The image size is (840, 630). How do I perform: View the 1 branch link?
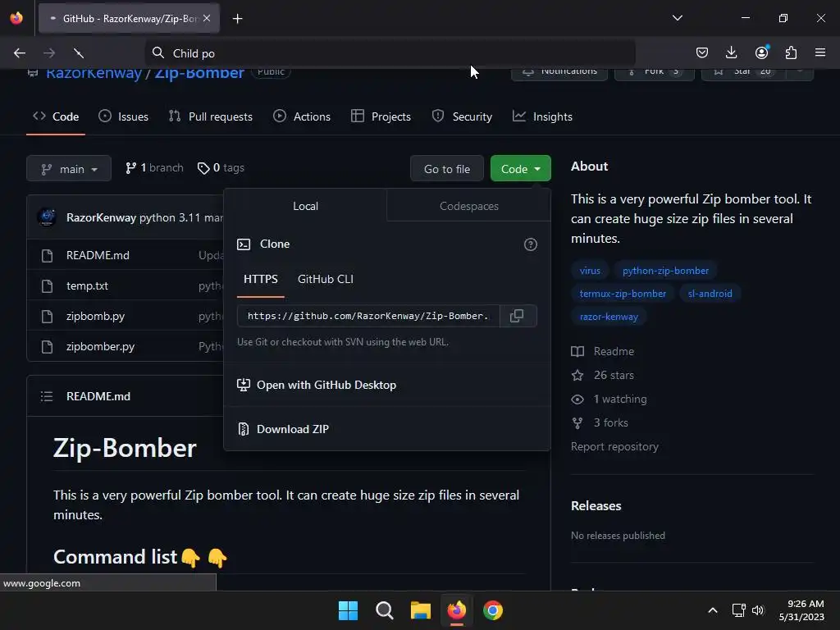coord(154,167)
